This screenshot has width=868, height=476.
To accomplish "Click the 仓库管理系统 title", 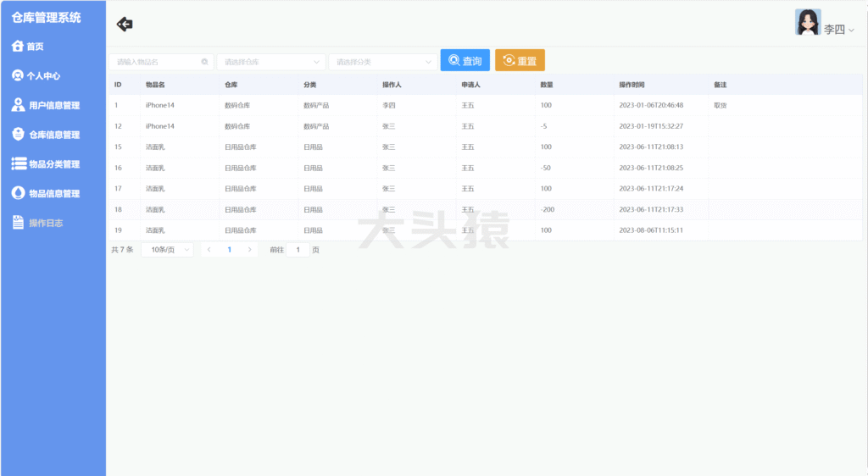I will click(47, 18).
